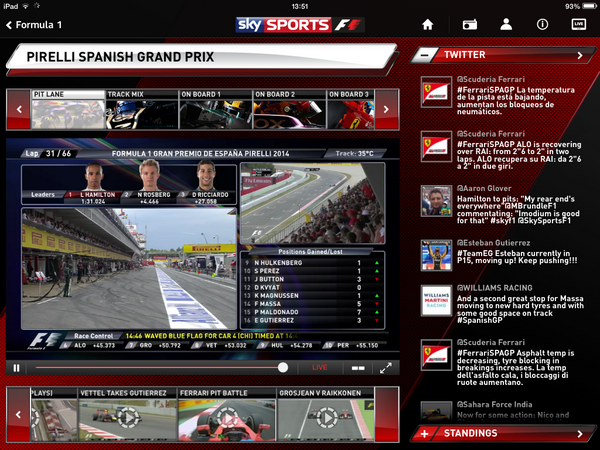The height and width of the screenshot is (450, 600).
Task: Tap the pit lane main video
Action: click(129, 269)
